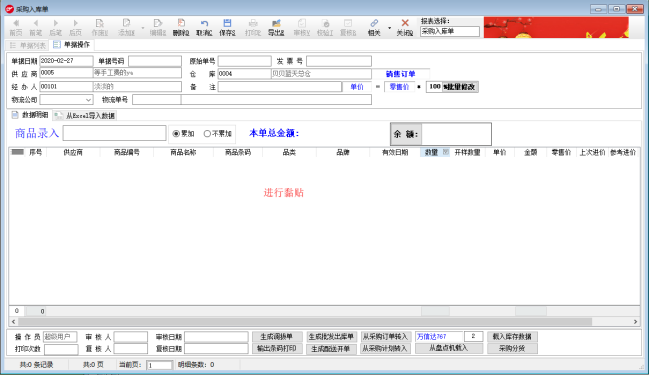The height and width of the screenshot is (376, 649).
Task: Select the 累加 radio button
Action: [x=176, y=134]
